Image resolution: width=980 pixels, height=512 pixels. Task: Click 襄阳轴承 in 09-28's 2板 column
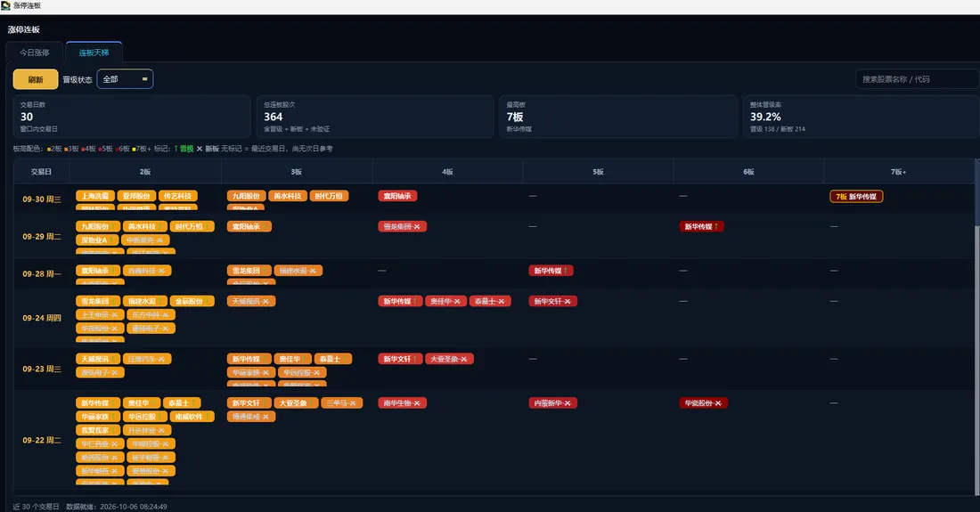(98, 271)
